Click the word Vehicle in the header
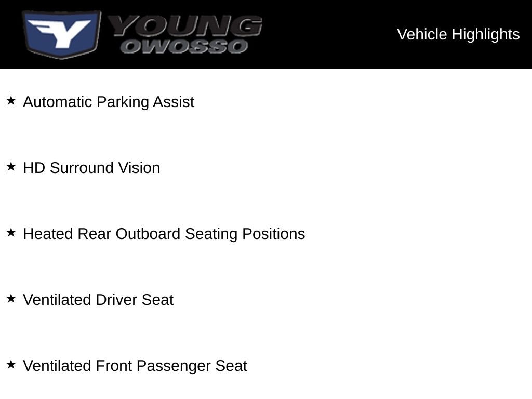Image resolution: width=532 pixels, height=399 pixels. (422, 34)
